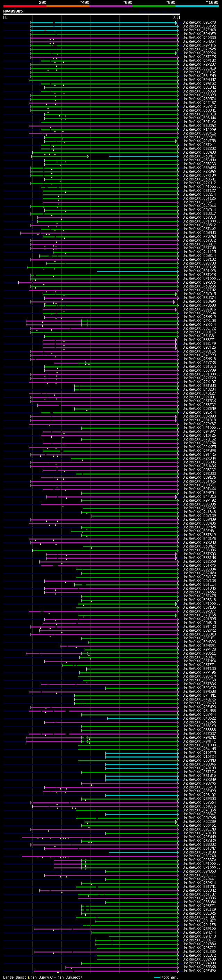Select UniRef100_B6U436 label
222x980 pixels.
click(199, 466)
